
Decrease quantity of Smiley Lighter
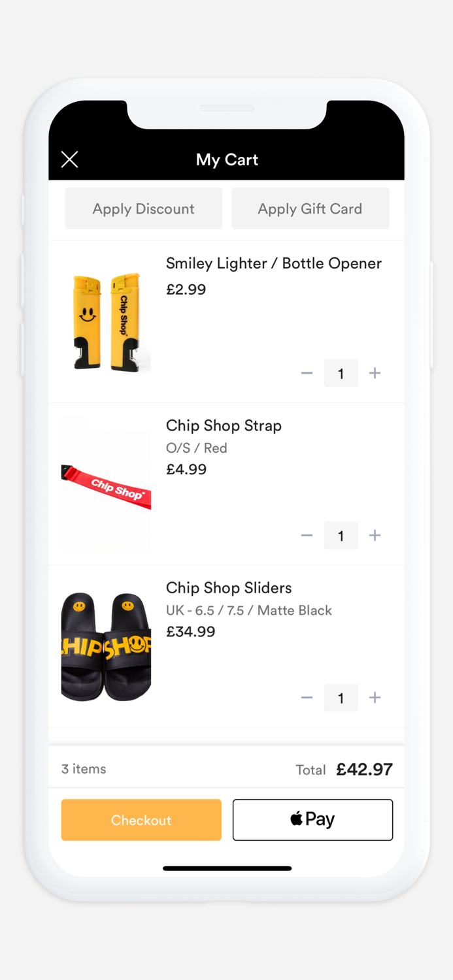pyautogui.click(x=307, y=373)
